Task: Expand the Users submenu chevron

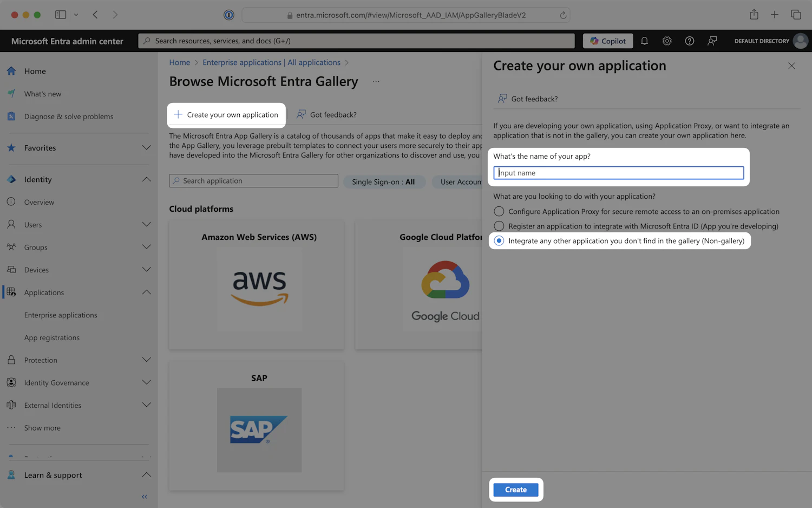Action: (146, 224)
